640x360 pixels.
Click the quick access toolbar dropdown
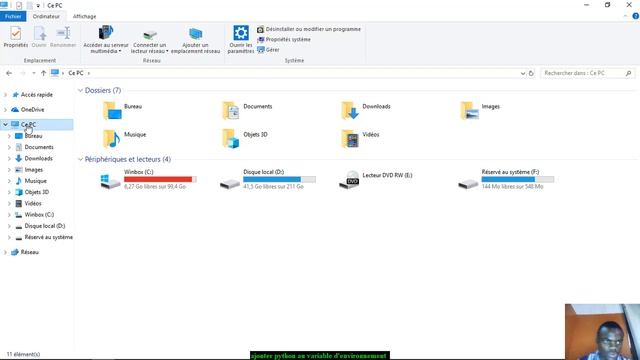pos(38,6)
